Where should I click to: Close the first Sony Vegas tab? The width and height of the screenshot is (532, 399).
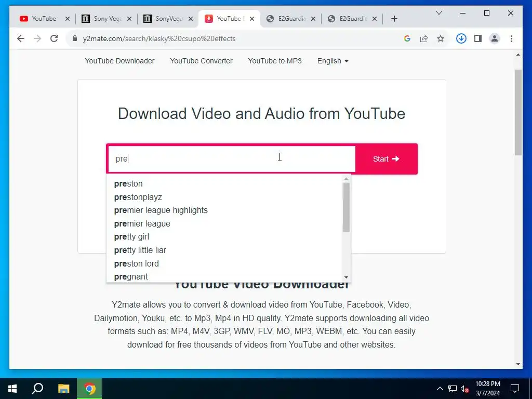129,19
